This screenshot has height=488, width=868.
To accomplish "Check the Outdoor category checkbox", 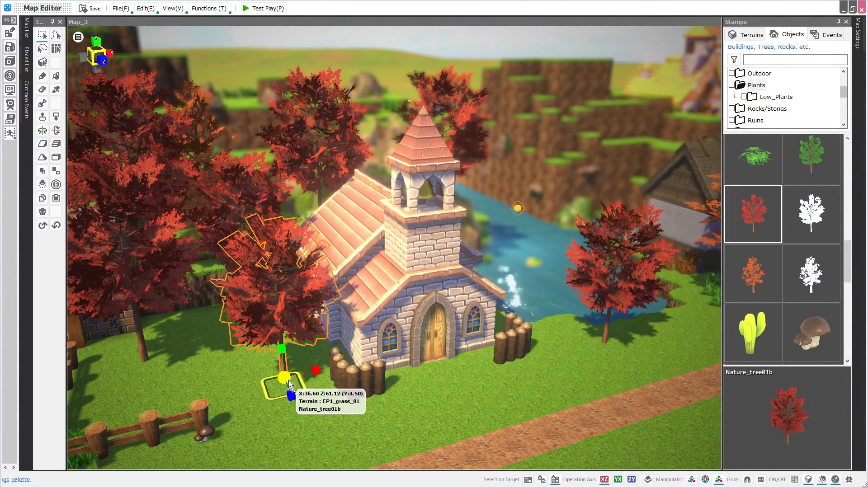I will 732,73.
